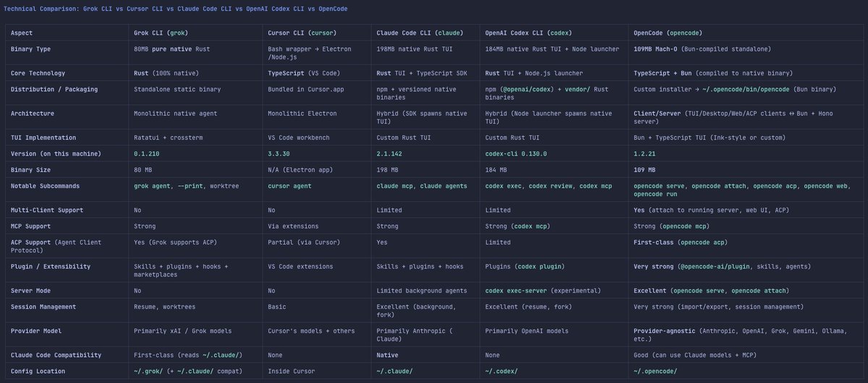Click the 'Multi-Client Support' row label
The width and height of the screenshot is (868, 383).
click(47, 210)
